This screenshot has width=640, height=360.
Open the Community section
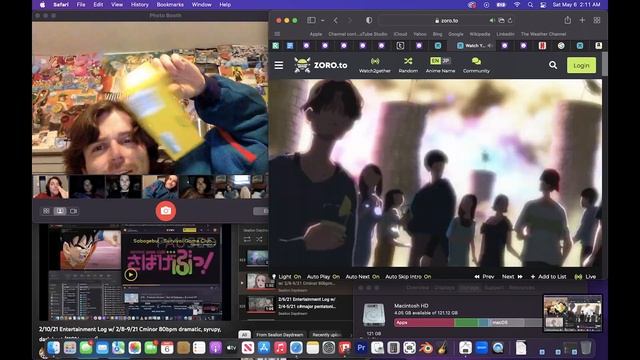476,65
